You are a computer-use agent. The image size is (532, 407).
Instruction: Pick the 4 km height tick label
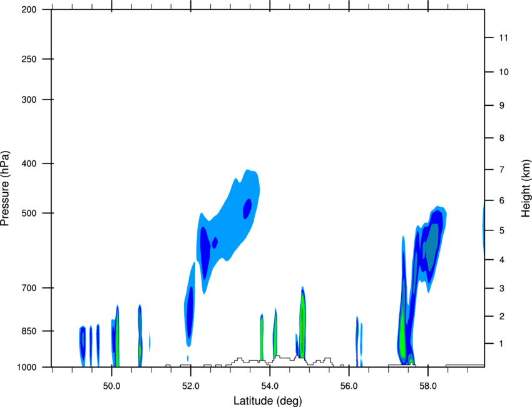coord(501,260)
